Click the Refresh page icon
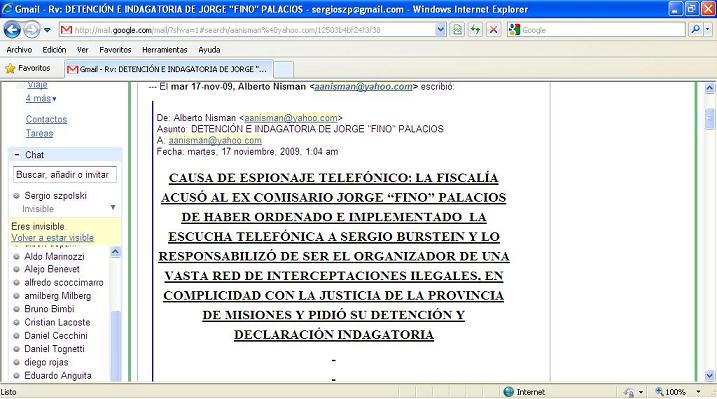Image resolution: width=717 pixels, height=399 pixels. (475, 30)
